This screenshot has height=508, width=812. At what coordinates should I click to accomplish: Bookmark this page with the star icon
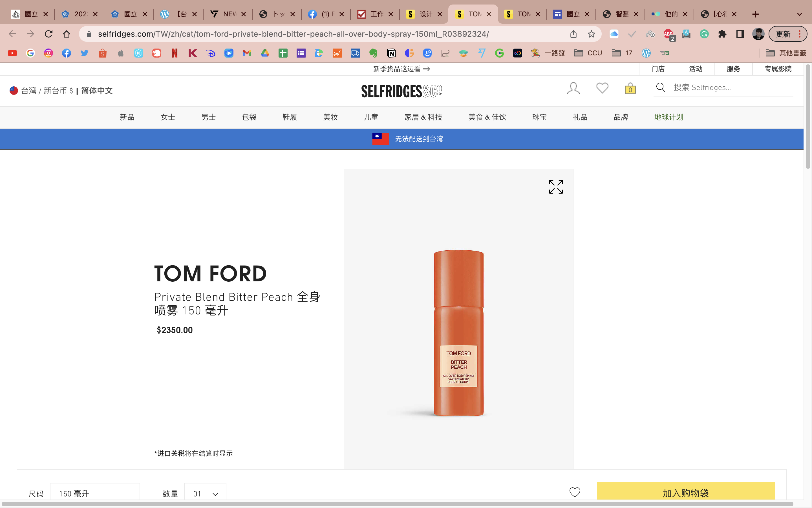click(591, 34)
